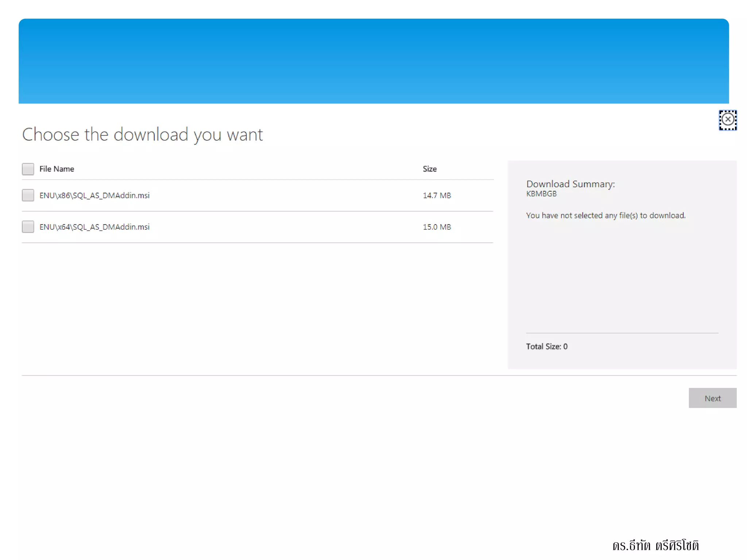This screenshot has width=747, height=560.
Task: Click the KBMBGB units label
Action: click(541, 194)
